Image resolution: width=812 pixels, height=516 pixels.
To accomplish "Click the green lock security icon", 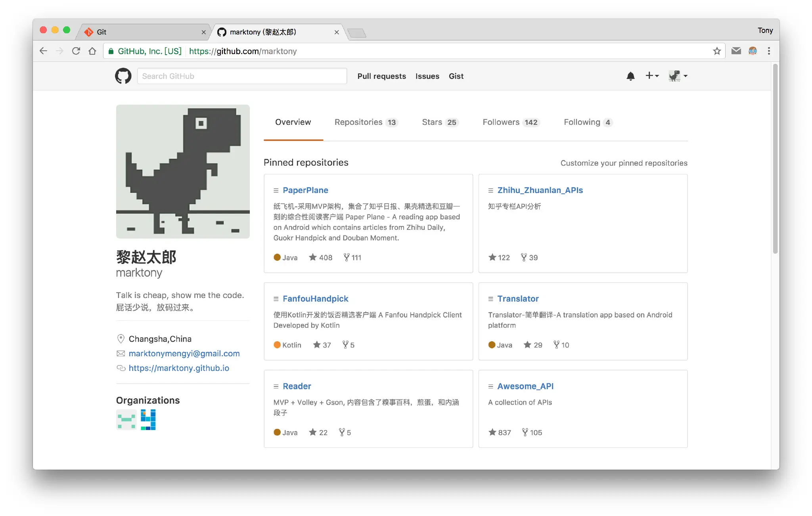I will click(x=111, y=51).
